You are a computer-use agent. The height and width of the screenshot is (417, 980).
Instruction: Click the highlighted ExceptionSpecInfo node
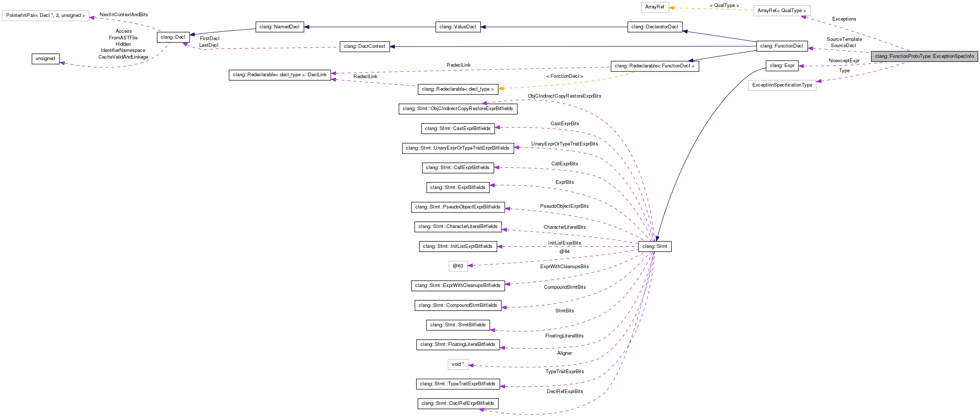click(924, 56)
